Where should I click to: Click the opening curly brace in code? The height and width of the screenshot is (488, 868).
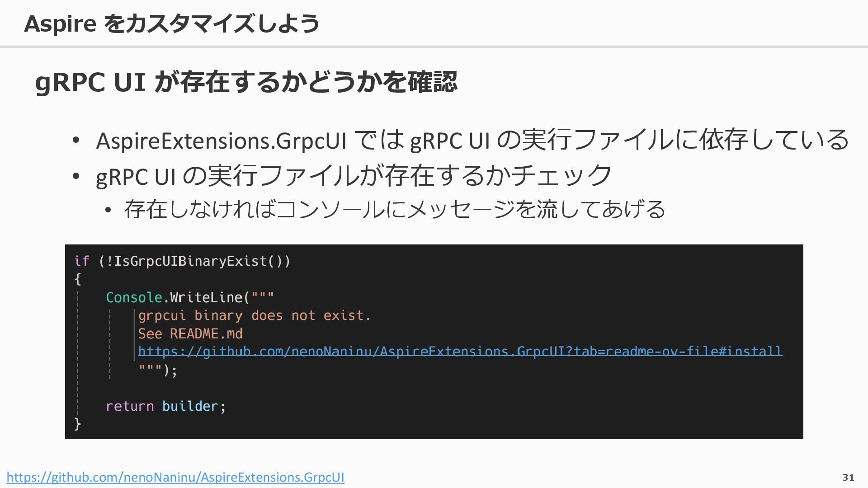point(78,279)
